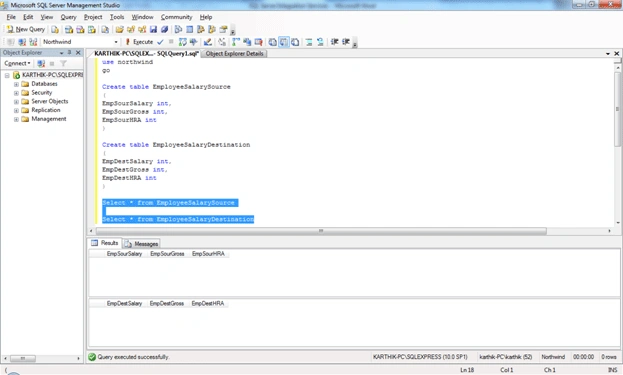Cancel executing query with the stop icon
Viewport: 623px width, 375px height.
(171, 42)
